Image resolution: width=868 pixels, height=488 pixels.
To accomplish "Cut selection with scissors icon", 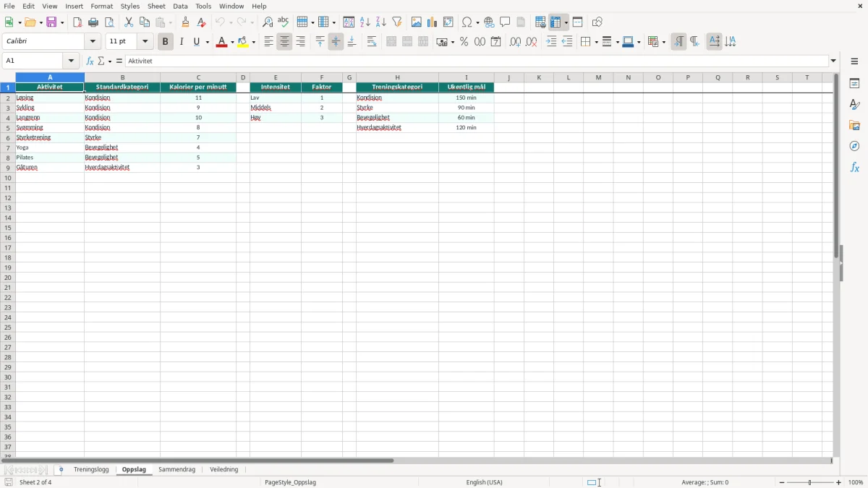I will tap(129, 22).
